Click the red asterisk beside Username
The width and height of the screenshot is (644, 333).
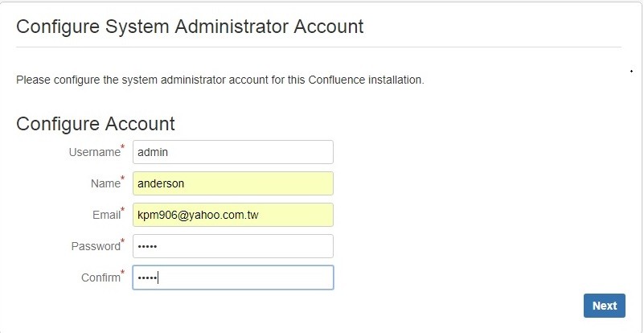(x=123, y=148)
